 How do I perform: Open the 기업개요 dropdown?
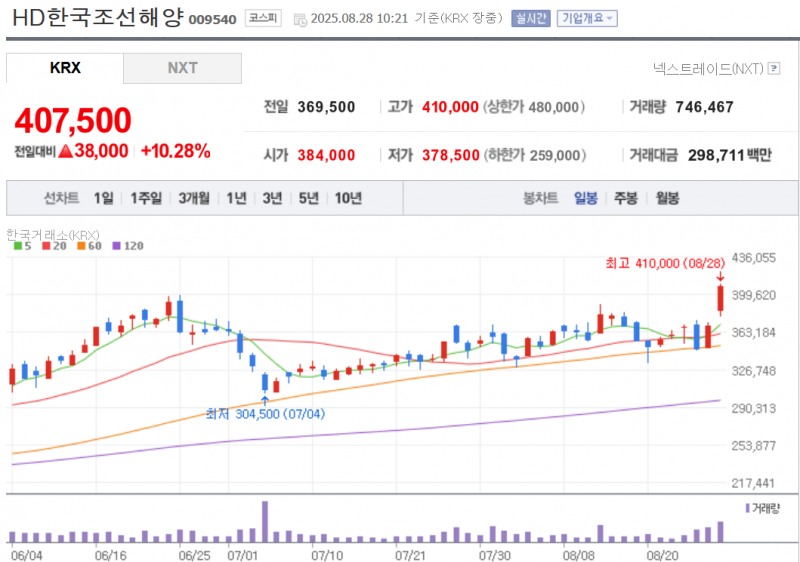[x=587, y=18]
